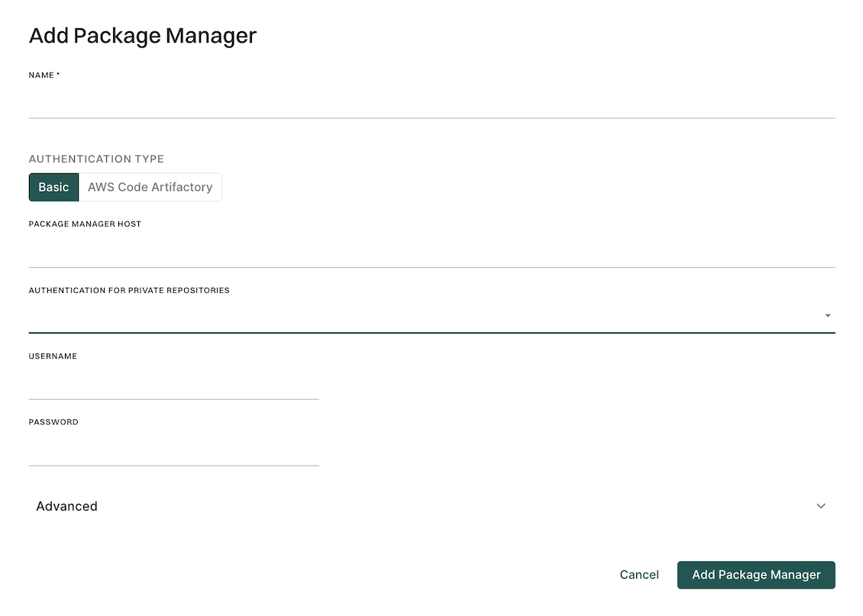Image resolution: width=863 pixels, height=616 pixels.
Task: Click the chevron icon beside Advanced
Action: pos(820,505)
